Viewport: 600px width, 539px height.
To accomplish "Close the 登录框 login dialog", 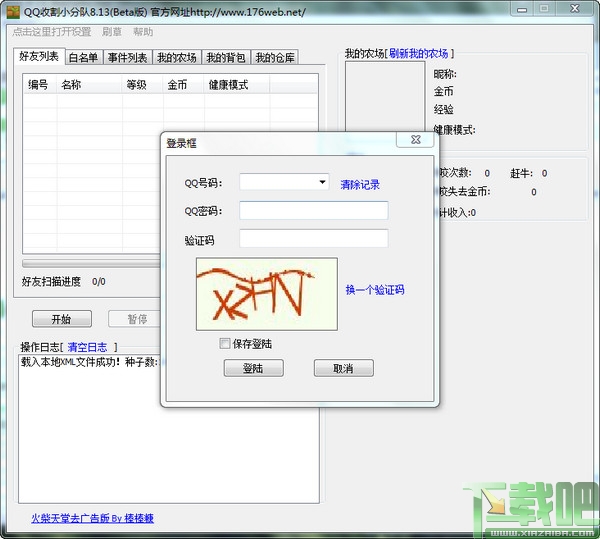I will pos(415,140).
